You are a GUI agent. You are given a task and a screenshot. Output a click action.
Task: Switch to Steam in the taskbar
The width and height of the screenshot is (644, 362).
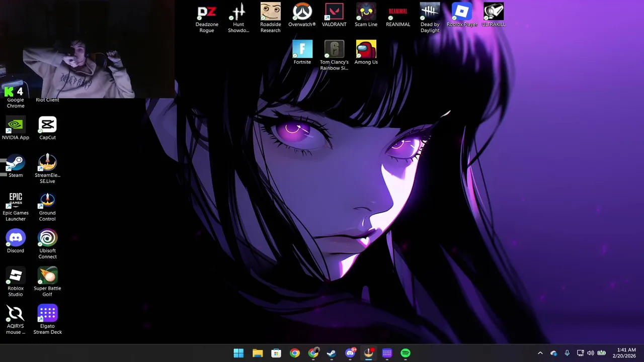[x=332, y=353]
